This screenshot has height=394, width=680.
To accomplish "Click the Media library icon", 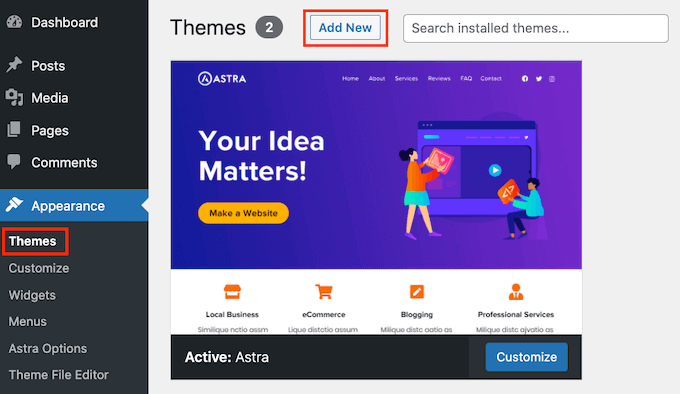I will (14, 98).
